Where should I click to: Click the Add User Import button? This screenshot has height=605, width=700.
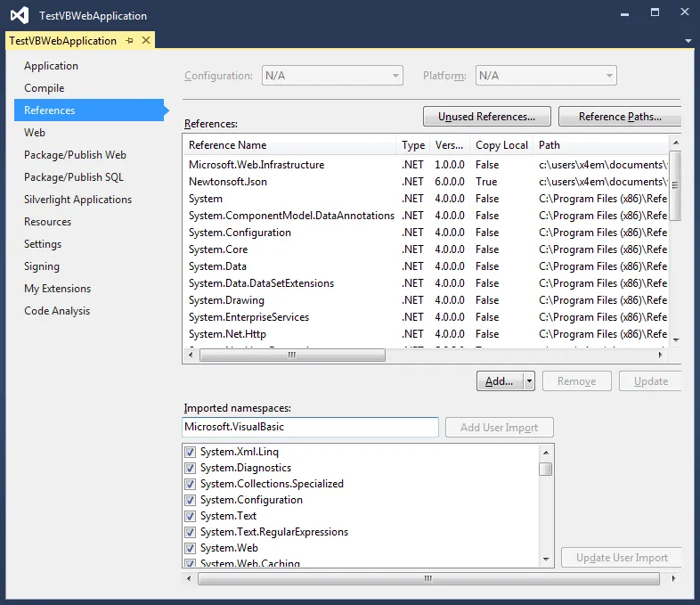[500, 428]
